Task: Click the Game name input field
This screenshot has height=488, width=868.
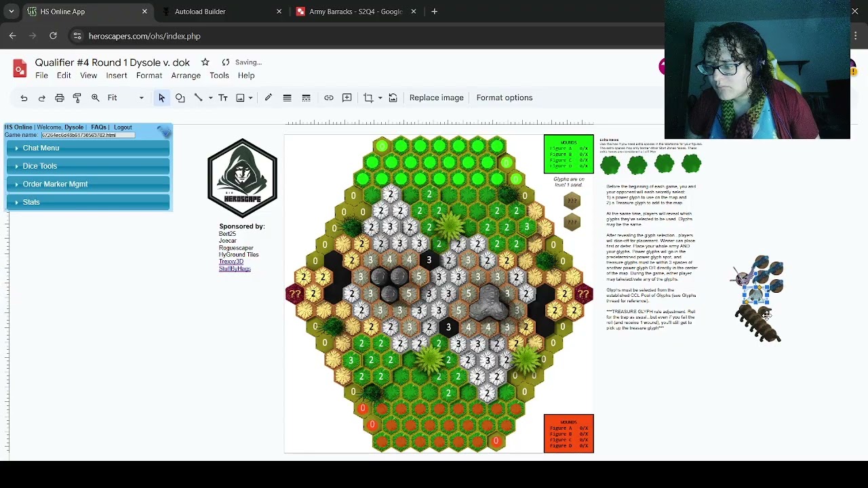Action: pos(88,135)
